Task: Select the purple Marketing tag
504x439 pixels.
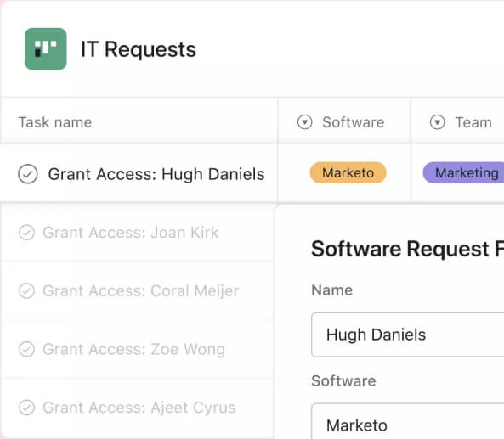Action: [x=463, y=172]
